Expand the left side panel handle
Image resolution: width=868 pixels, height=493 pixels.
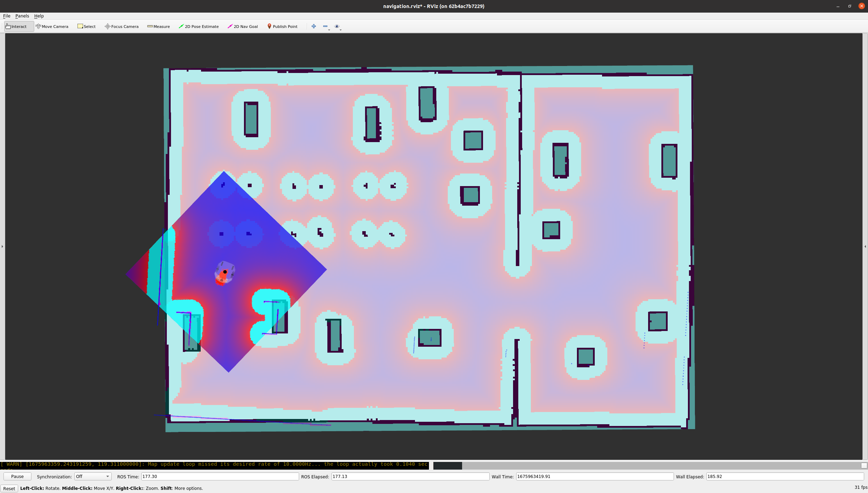click(2, 246)
